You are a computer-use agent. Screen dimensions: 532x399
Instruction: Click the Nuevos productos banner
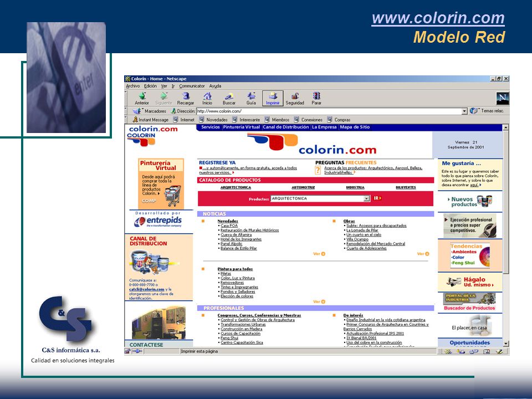click(x=470, y=202)
